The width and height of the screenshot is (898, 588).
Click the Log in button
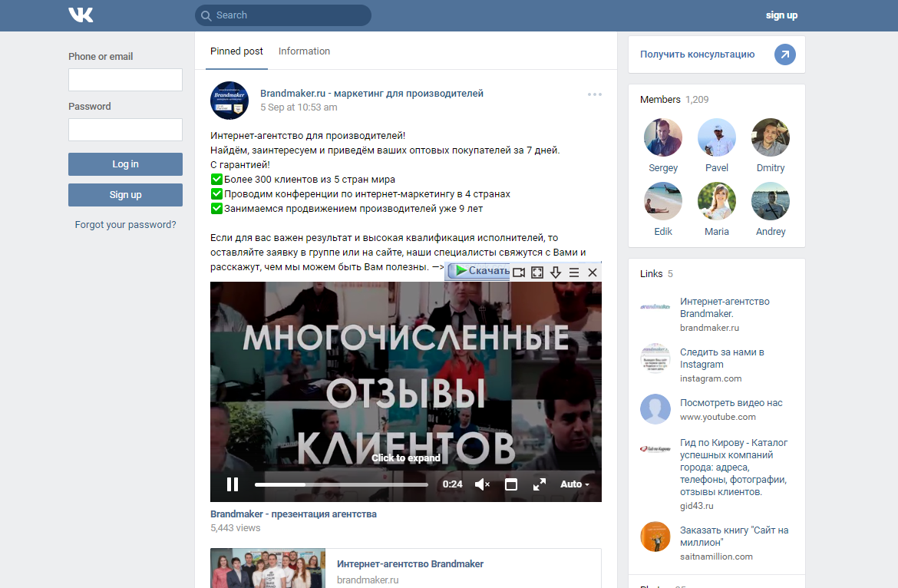[125, 164]
